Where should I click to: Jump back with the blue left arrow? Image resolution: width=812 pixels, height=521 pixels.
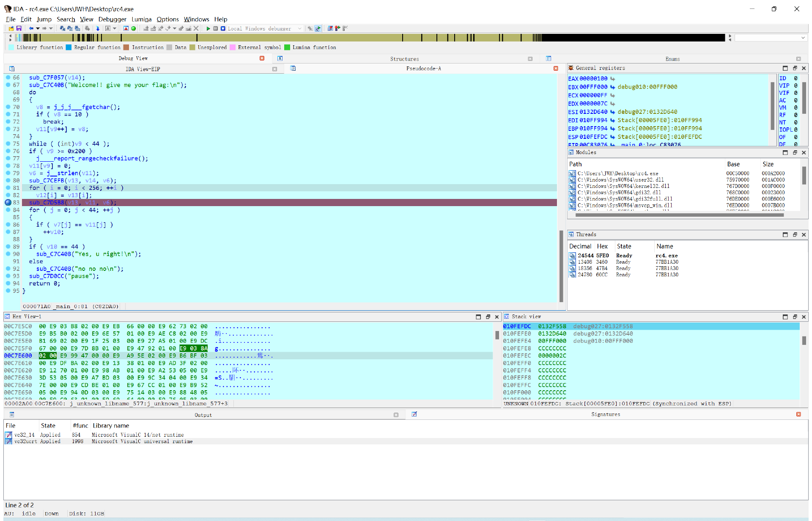[31, 28]
